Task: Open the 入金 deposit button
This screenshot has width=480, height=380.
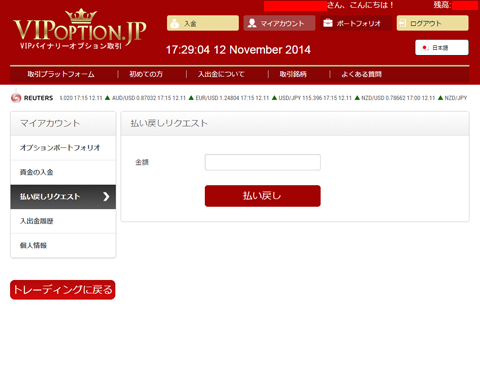Action: pos(203,23)
